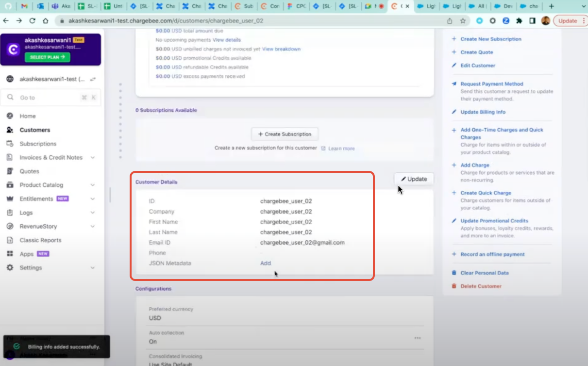Viewport: 588px width, 366px height.
Task: Click View details for upcoming payments
Action: click(x=227, y=40)
